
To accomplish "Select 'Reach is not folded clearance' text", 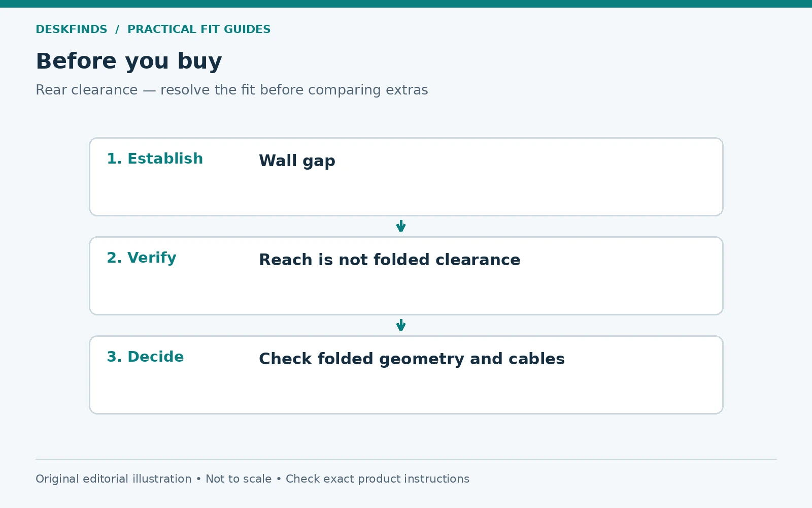I will point(390,260).
